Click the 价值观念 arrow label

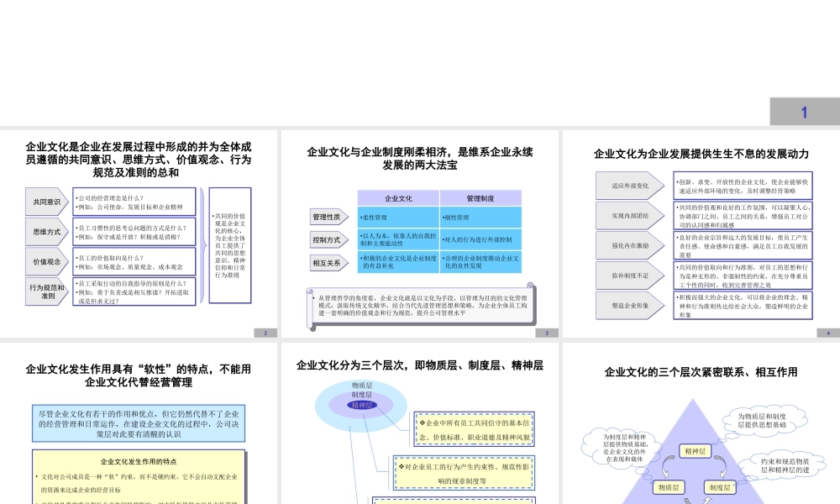click(x=46, y=262)
